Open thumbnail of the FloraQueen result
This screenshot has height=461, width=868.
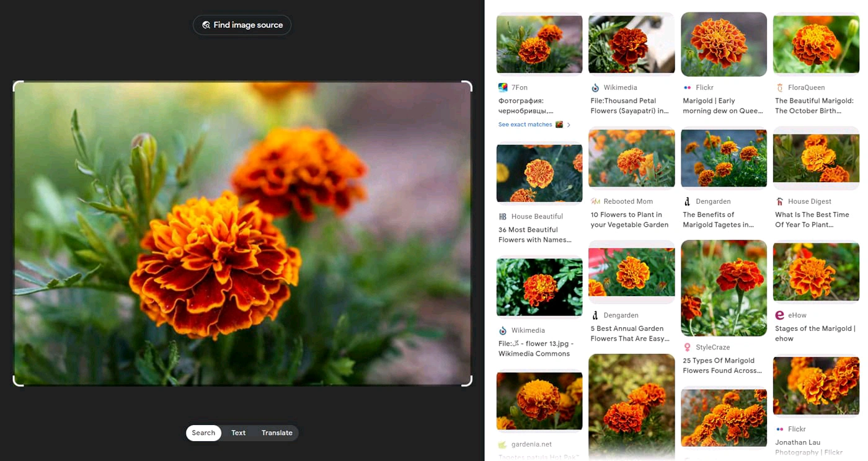coord(816,44)
